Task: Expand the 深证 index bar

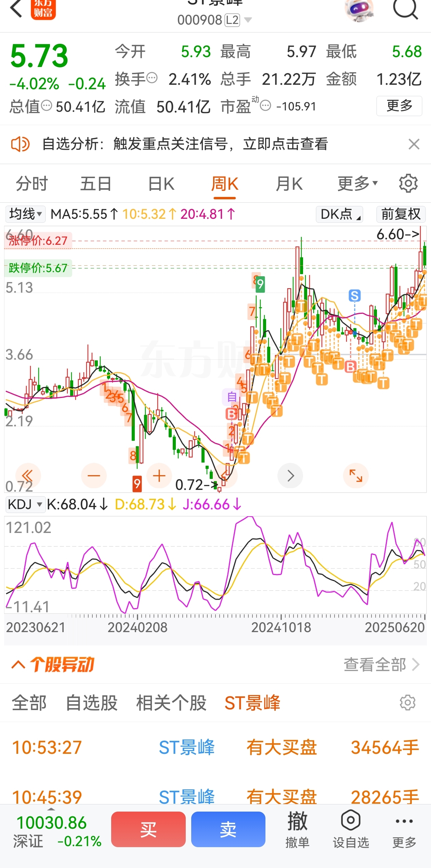Action: 51,810
